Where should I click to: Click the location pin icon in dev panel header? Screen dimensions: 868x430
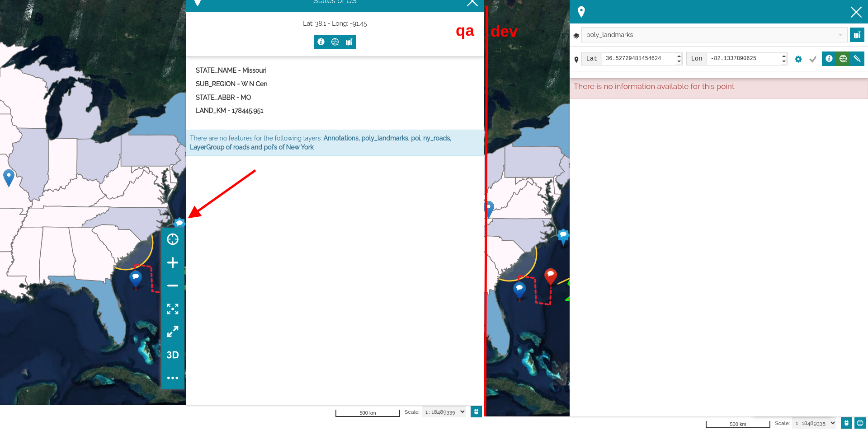(581, 12)
